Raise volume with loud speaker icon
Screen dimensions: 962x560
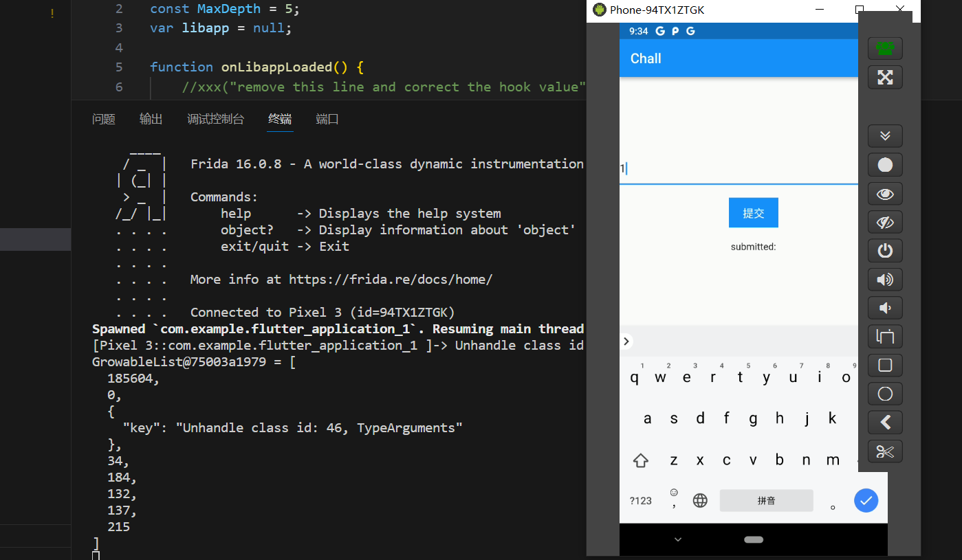885,280
